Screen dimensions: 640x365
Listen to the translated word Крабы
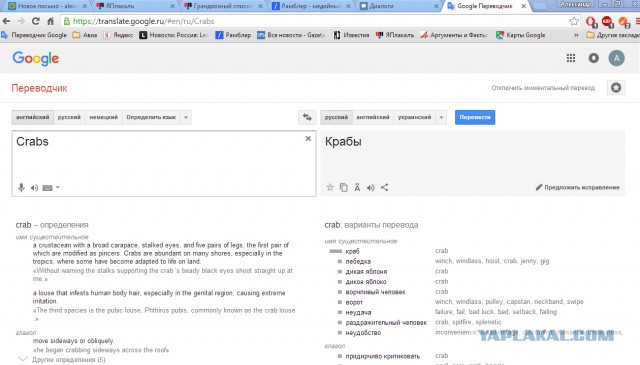(371, 187)
